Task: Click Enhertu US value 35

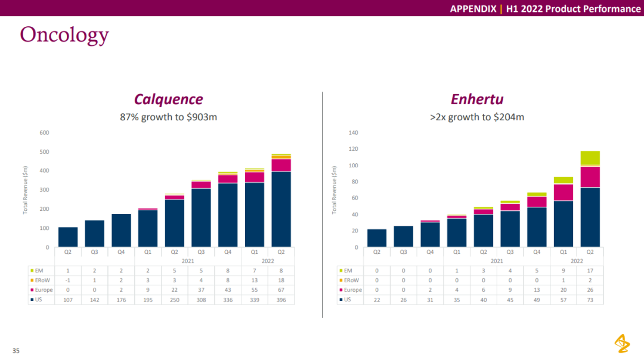Action: pos(457,300)
